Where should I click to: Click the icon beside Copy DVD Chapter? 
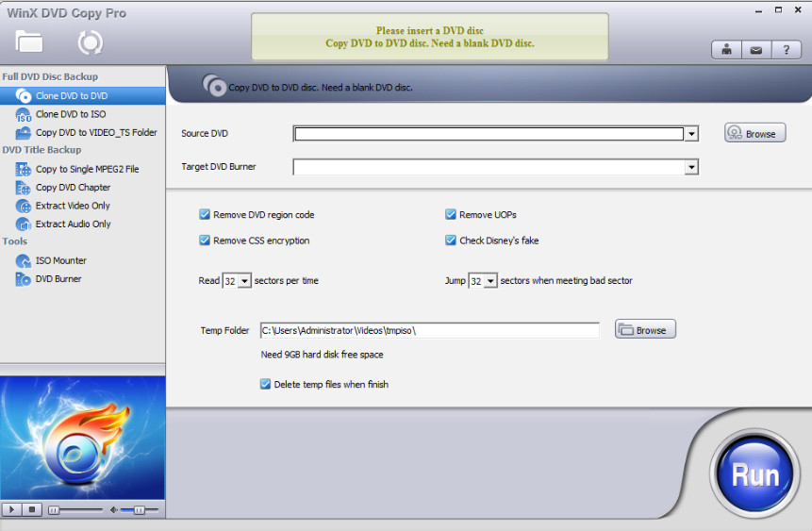pos(24,188)
